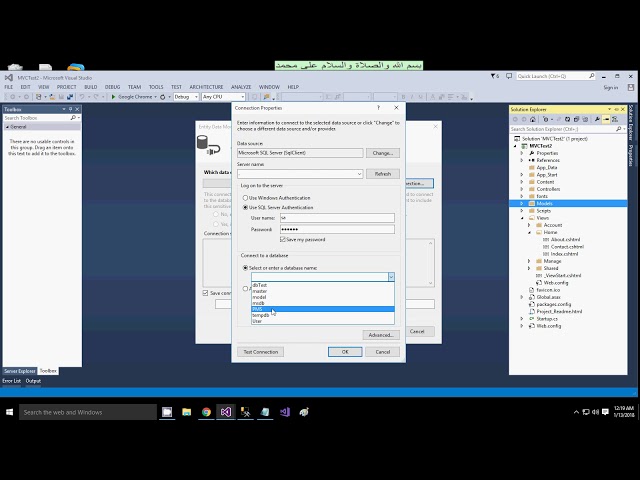Select Use Windows Authentication radio button

click(245, 198)
